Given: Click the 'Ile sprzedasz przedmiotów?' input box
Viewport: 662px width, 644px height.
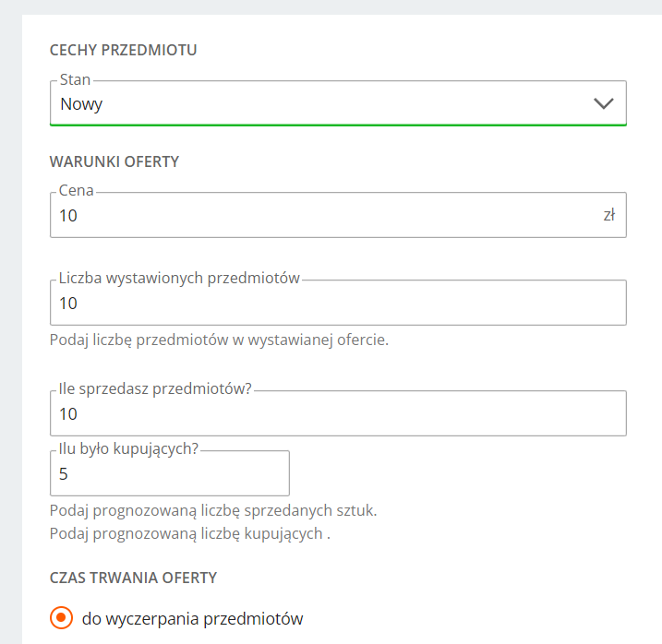Looking at the screenshot, I should coord(338,414).
